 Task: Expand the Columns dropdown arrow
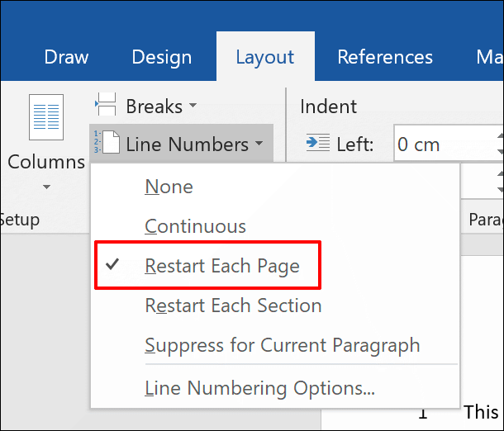click(x=46, y=187)
